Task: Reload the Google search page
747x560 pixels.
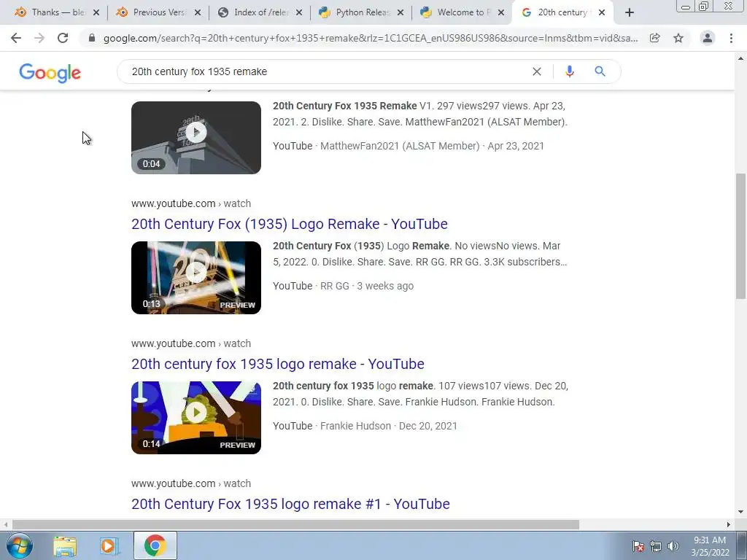Action: (x=63, y=38)
